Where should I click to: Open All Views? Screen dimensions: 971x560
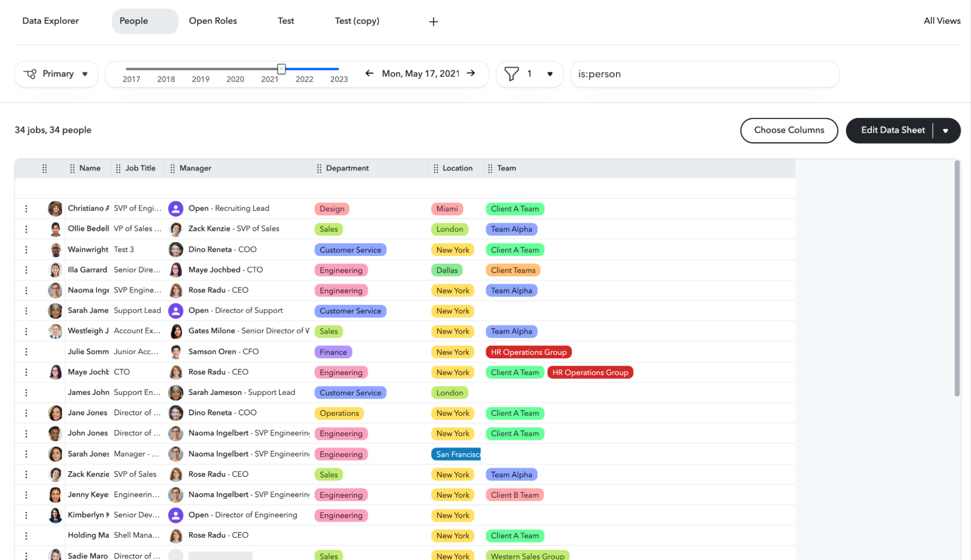(x=941, y=21)
